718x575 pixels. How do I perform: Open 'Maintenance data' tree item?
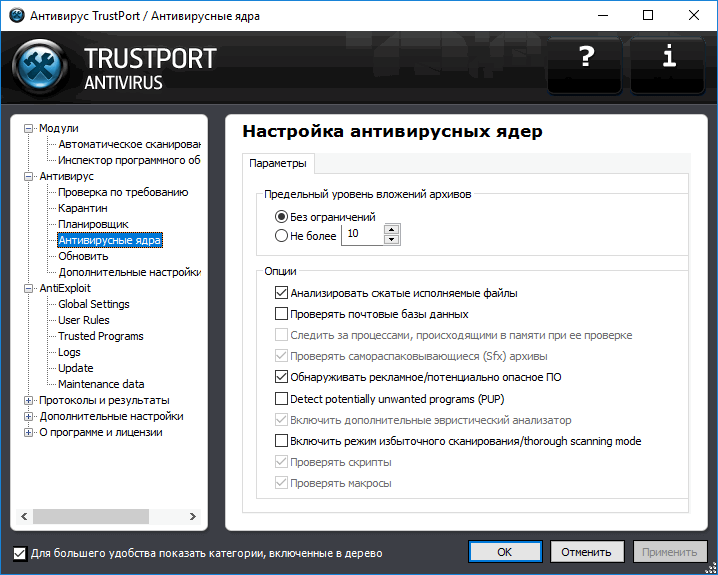[101, 385]
